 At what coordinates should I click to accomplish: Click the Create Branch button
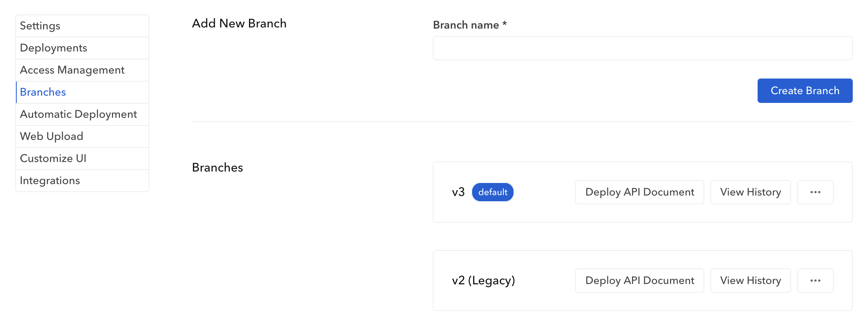pos(805,91)
